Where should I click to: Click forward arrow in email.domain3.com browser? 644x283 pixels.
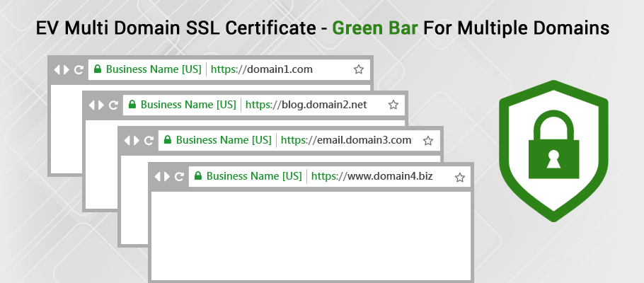click(x=137, y=141)
